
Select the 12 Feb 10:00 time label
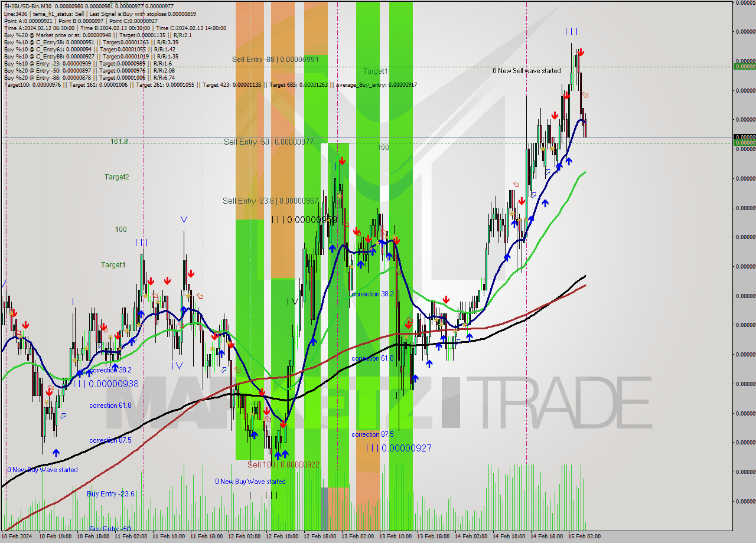pos(282,537)
